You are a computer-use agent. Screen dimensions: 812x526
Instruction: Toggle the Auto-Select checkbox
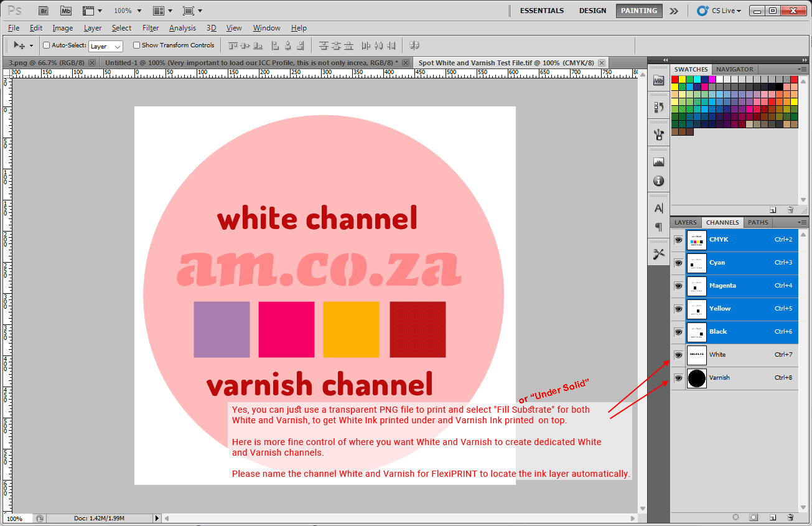pos(46,45)
